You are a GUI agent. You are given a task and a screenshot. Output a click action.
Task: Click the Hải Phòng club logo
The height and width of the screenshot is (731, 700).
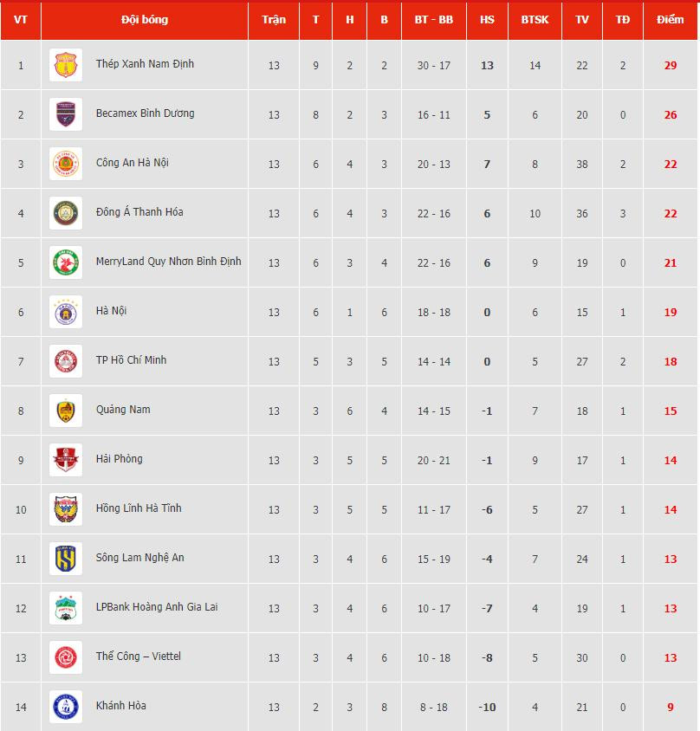pyautogui.click(x=66, y=460)
